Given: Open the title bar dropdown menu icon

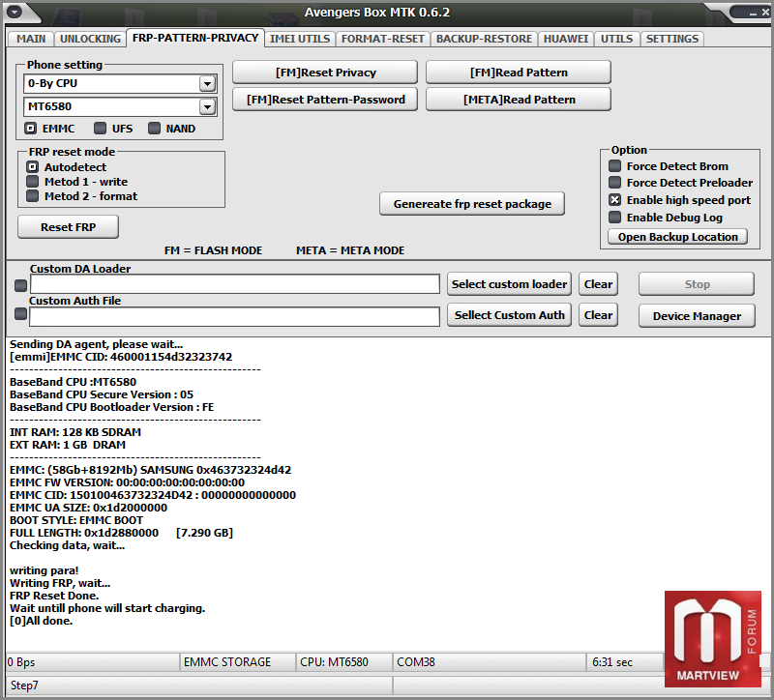Looking at the screenshot, I should pyautogui.click(x=15, y=12).
